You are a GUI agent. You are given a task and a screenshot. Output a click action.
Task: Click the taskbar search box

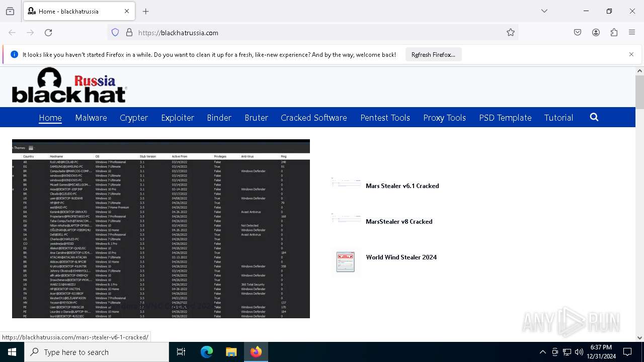click(97, 352)
